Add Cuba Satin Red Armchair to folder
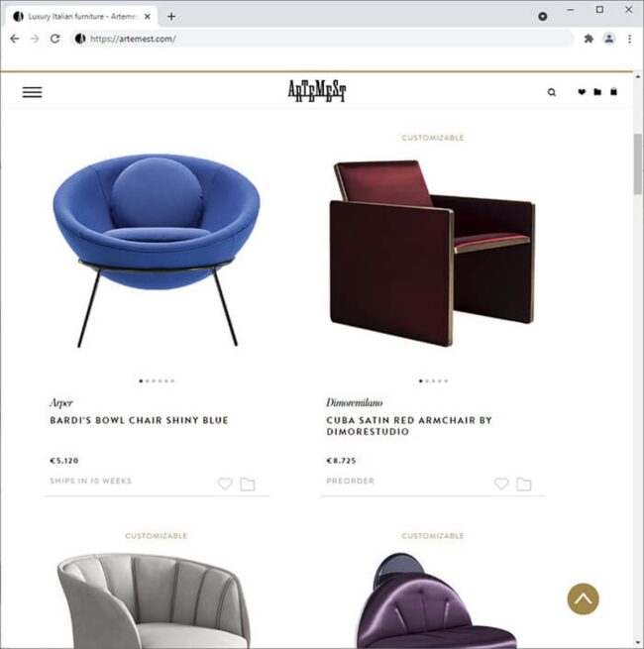The image size is (644, 649). point(523,484)
